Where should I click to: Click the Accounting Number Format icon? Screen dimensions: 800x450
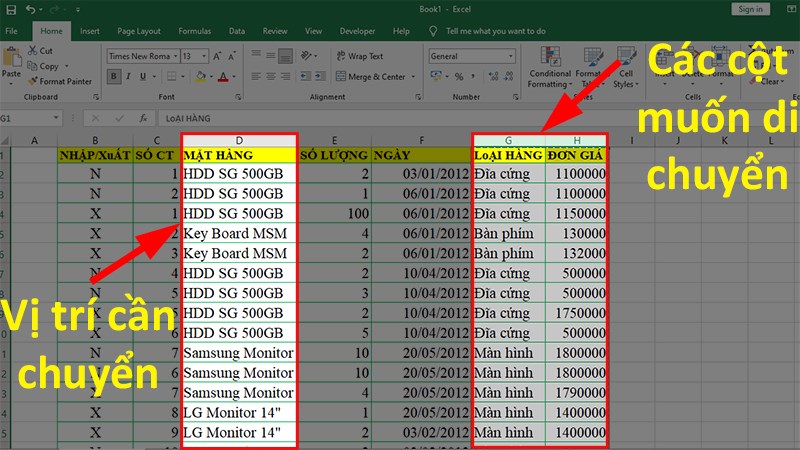pyautogui.click(x=436, y=76)
